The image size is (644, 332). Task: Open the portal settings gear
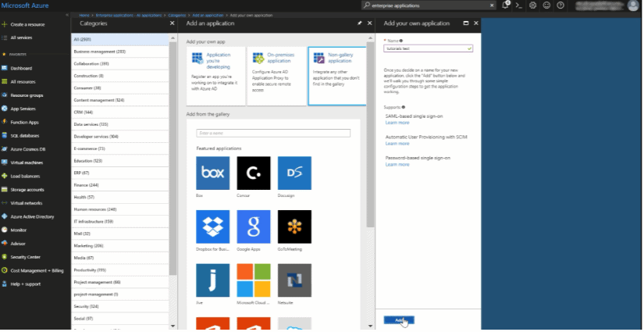pos(532,5)
